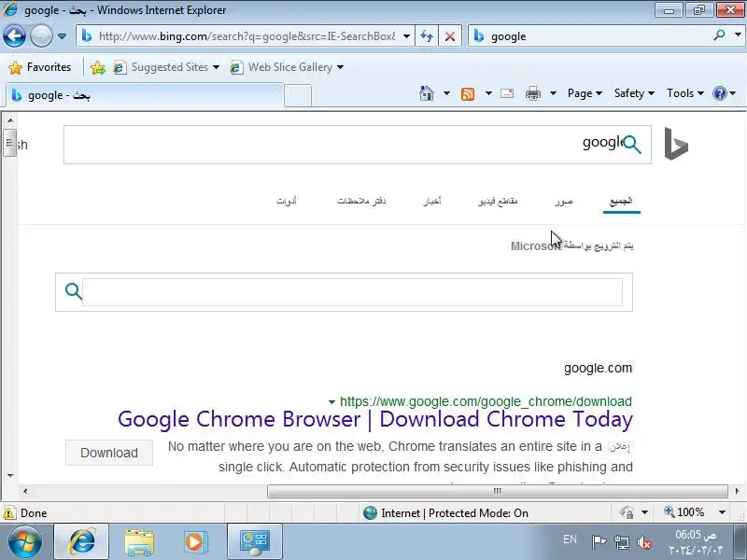Open Windows Media Player taskbar icon
This screenshot has width=747, height=560.
(195, 542)
